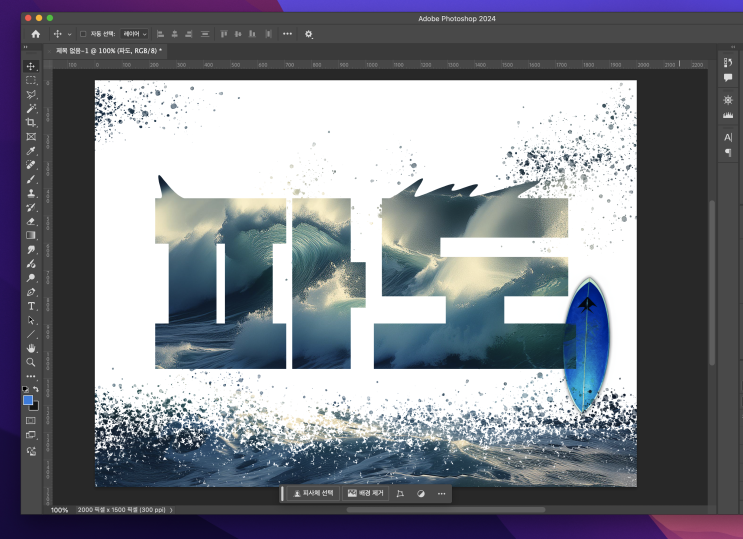Expand the Move tool preset picker arrow
Screen dimensions: 743x539
pos(70,34)
